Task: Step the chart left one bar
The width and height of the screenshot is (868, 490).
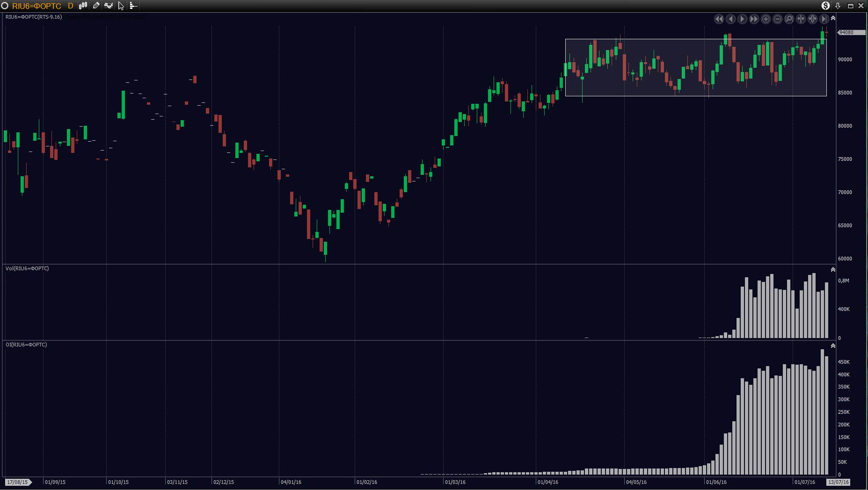Action: (730, 19)
